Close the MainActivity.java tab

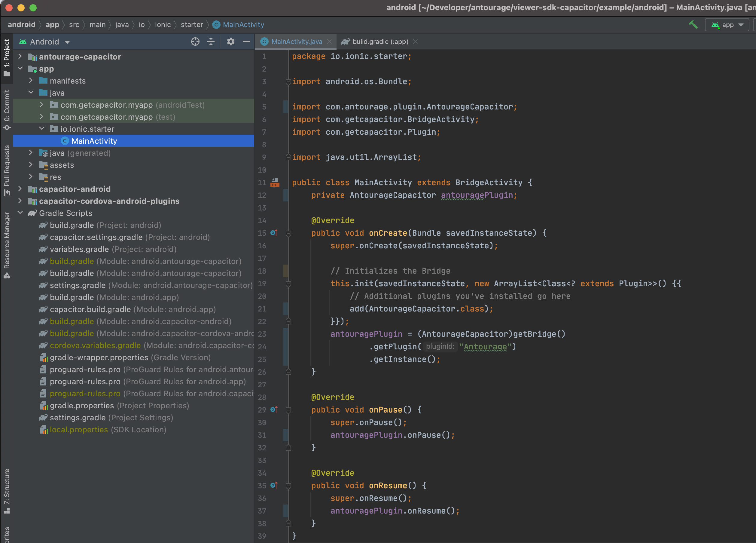[x=329, y=42]
